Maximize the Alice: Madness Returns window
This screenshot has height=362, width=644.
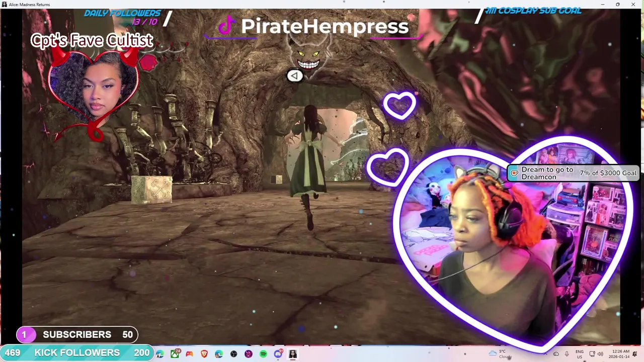click(x=618, y=5)
